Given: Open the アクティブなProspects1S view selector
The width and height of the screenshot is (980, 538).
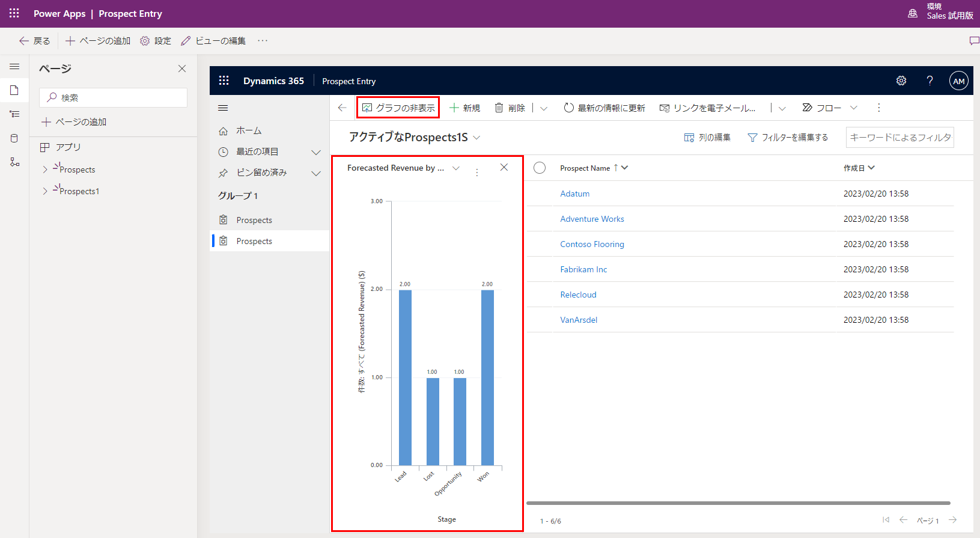Looking at the screenshot, I should (x=415, y=137).
